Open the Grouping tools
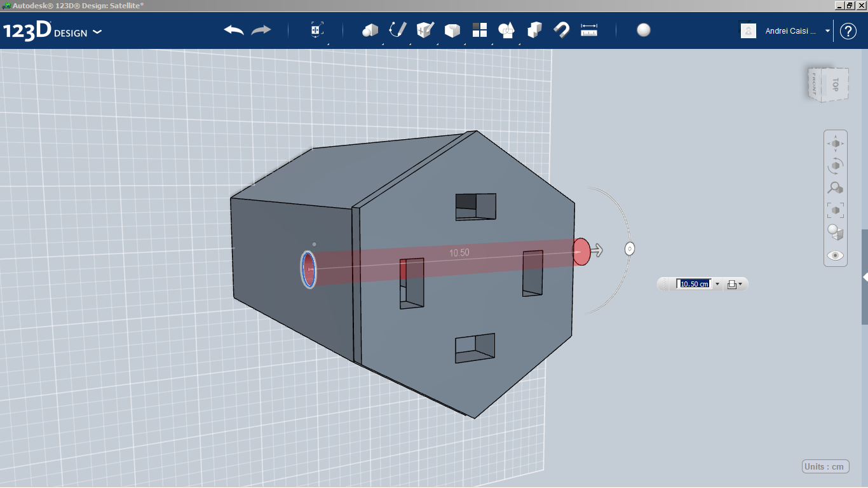Viewport: 868px width, 488px height. coord(507,30)
